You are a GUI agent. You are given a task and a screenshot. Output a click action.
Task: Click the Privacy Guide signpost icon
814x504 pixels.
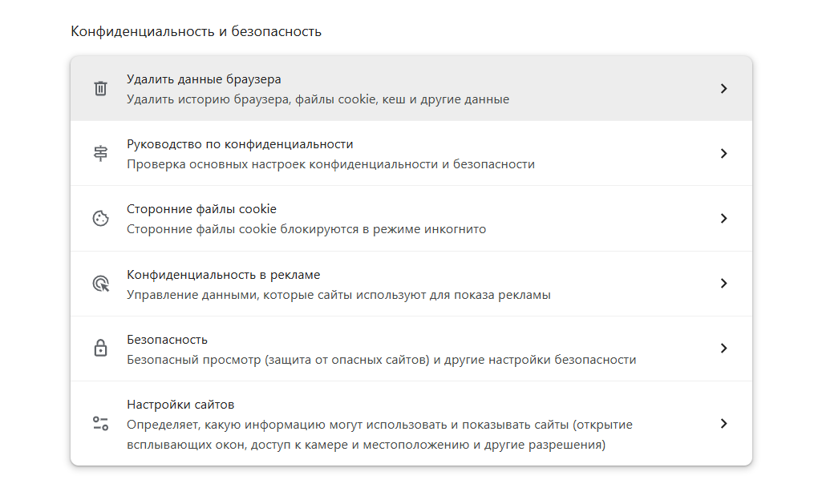click(x=100, y=153)
